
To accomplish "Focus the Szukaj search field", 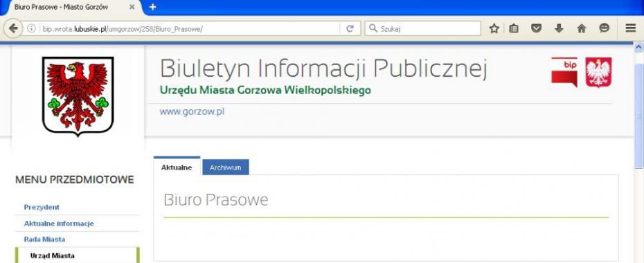I will pyautogui.click(x=422, y=28).
